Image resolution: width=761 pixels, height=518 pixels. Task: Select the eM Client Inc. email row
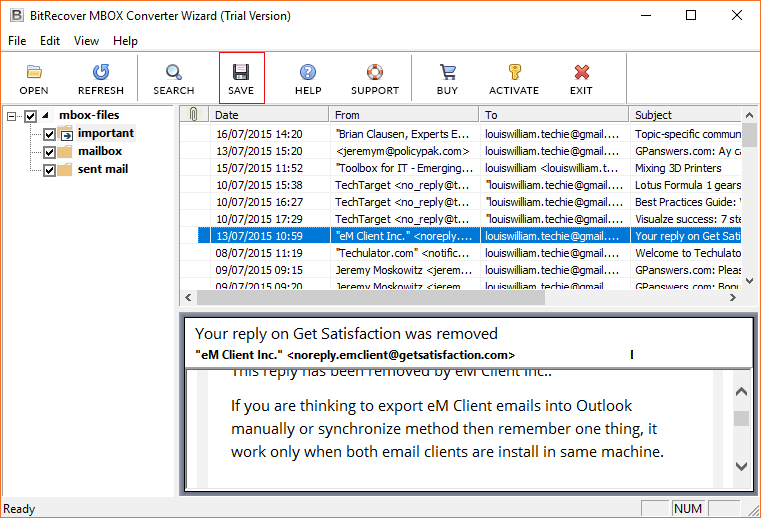pyautogui.click(x=469, y=236)
